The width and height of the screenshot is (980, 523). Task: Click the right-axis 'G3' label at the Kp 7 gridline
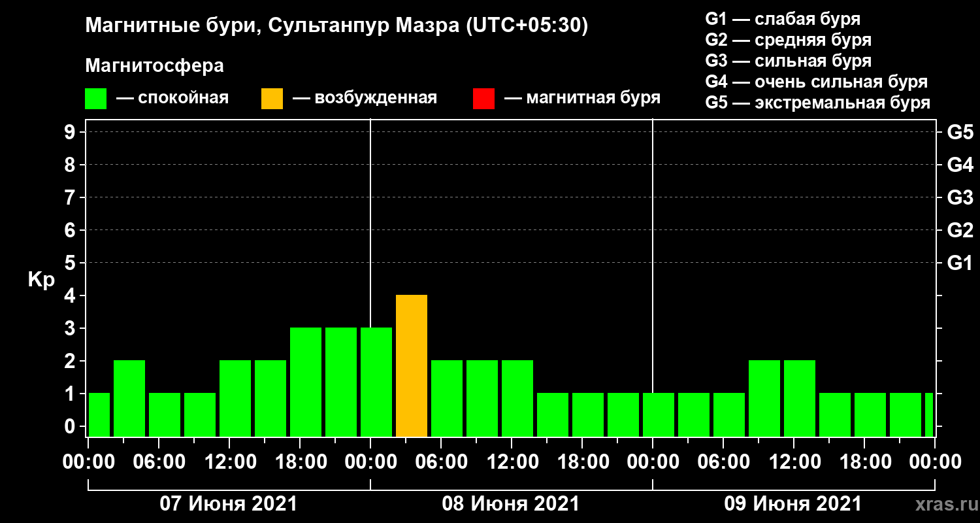[960, 197]
